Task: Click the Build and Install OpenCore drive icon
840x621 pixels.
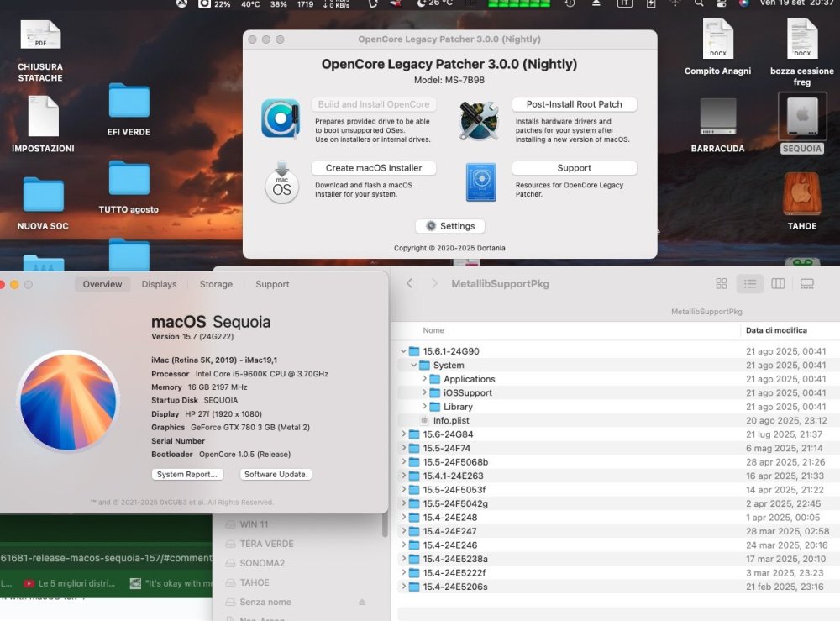Action: point(281,119)
